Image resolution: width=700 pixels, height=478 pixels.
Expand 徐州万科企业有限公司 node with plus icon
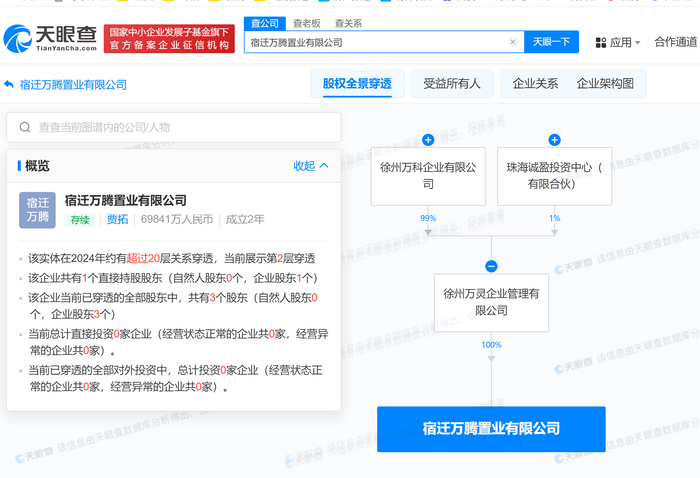click(428, 140)
